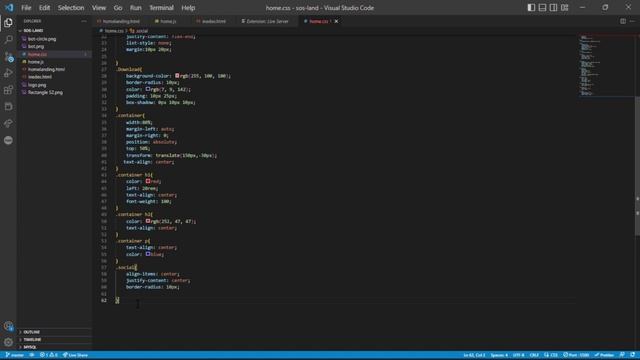Open the Live Share activity bar icon
The width and height of the screenshot is (640, 360).
[x=8, y=123]
